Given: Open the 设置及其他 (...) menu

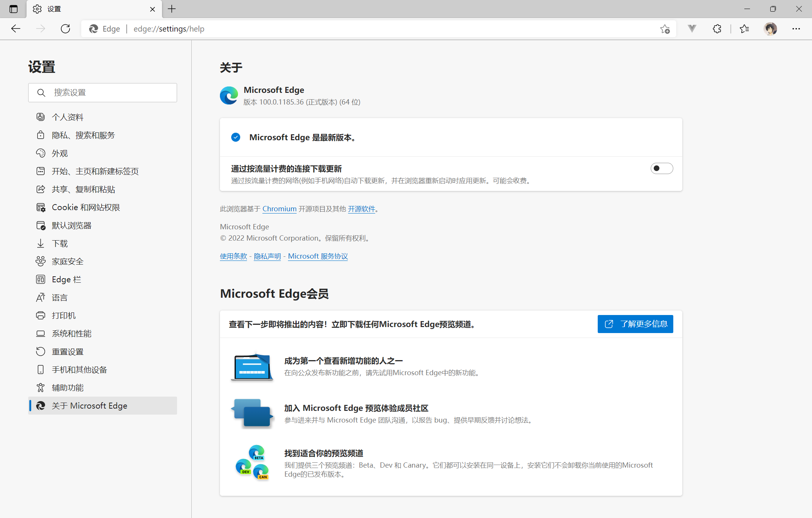Looking at the screenshot, I should [797, 29].
